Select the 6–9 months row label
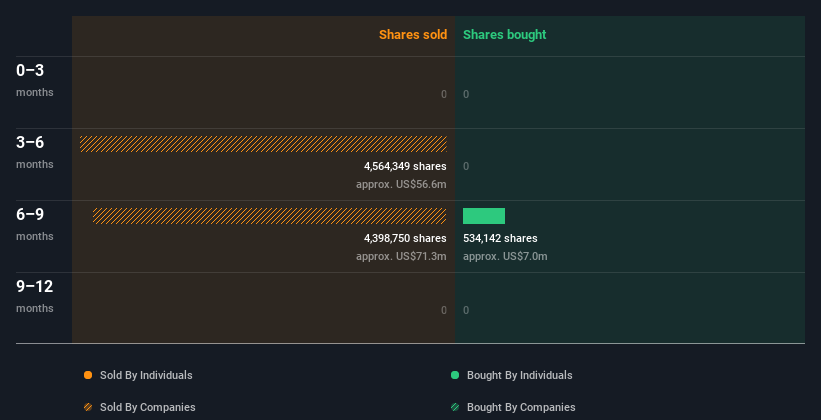Image resolution: width=821 pixels, height=420 pixels. click(35, 224)
